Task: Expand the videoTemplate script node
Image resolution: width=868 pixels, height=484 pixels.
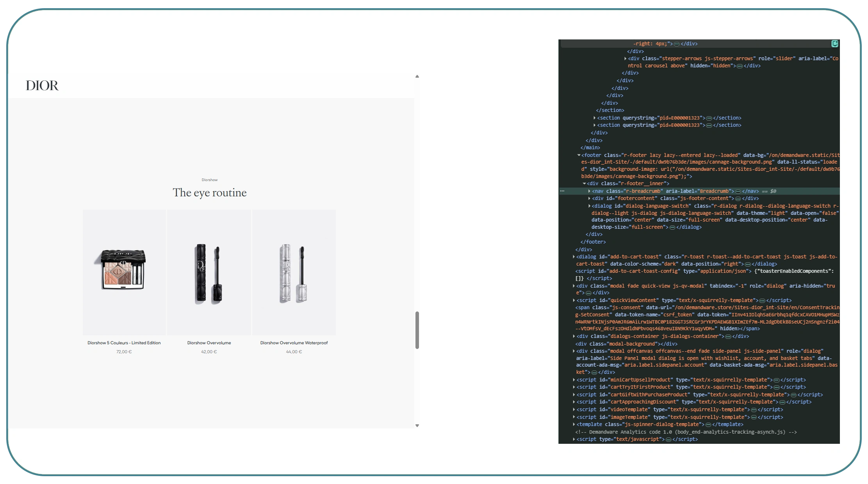Action: coord(574,409)
